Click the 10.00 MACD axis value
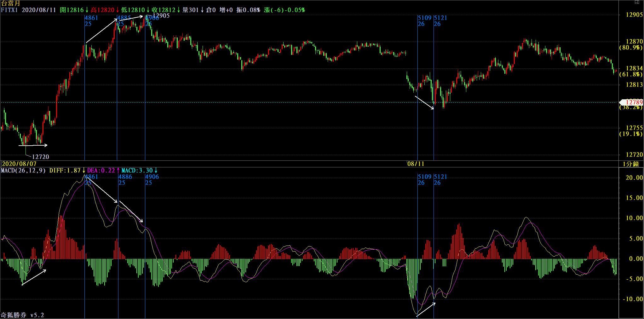 (634, 218)
